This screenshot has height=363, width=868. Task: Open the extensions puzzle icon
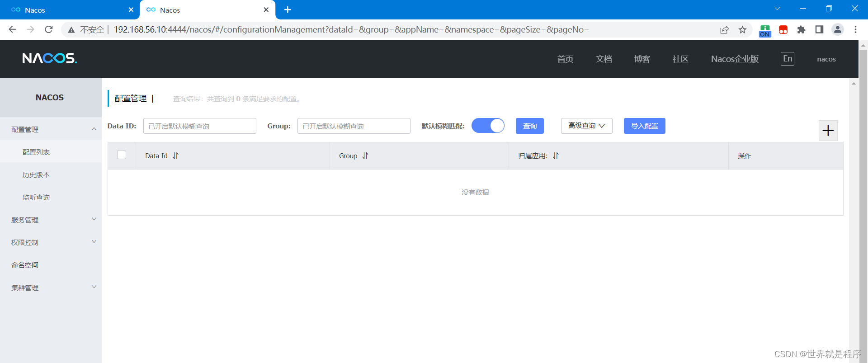801,29
